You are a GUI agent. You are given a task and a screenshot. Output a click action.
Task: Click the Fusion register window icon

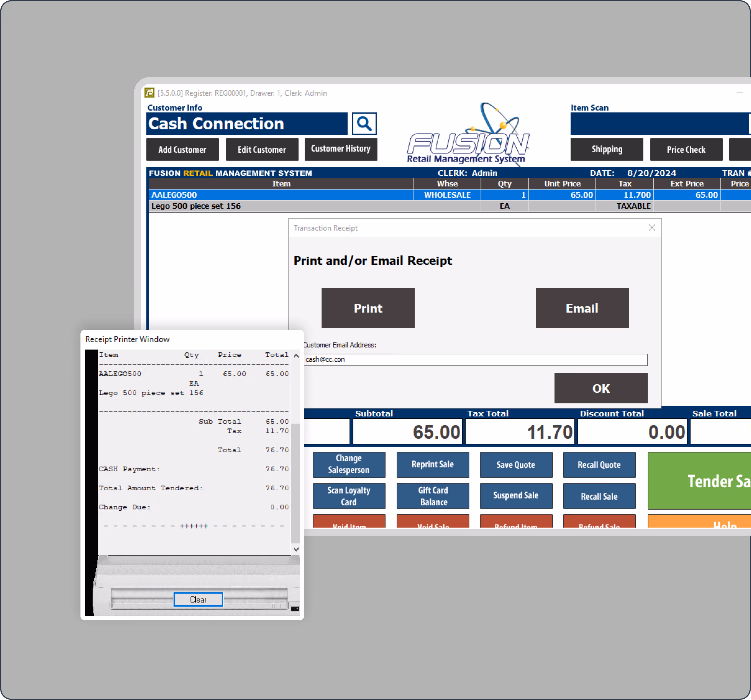149,93
